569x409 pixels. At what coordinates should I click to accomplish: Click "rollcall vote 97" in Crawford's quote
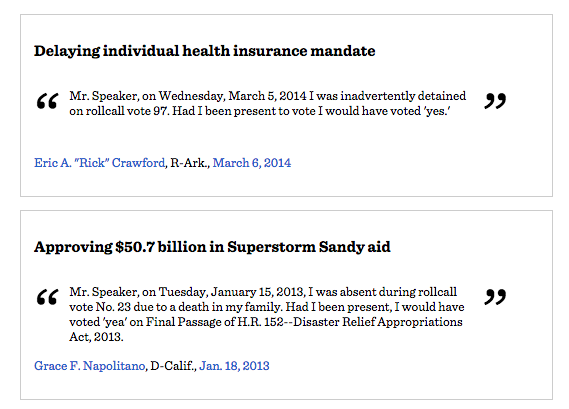click(119, 111)
